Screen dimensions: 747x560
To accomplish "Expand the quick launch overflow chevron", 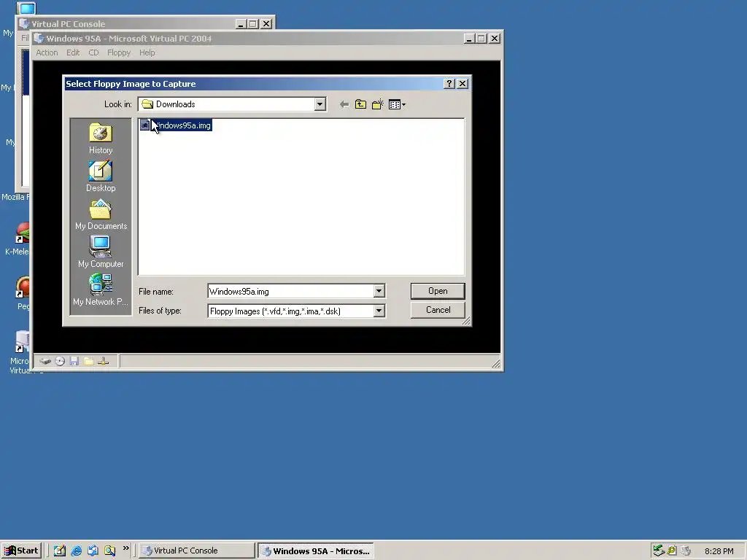I will 125,548.
